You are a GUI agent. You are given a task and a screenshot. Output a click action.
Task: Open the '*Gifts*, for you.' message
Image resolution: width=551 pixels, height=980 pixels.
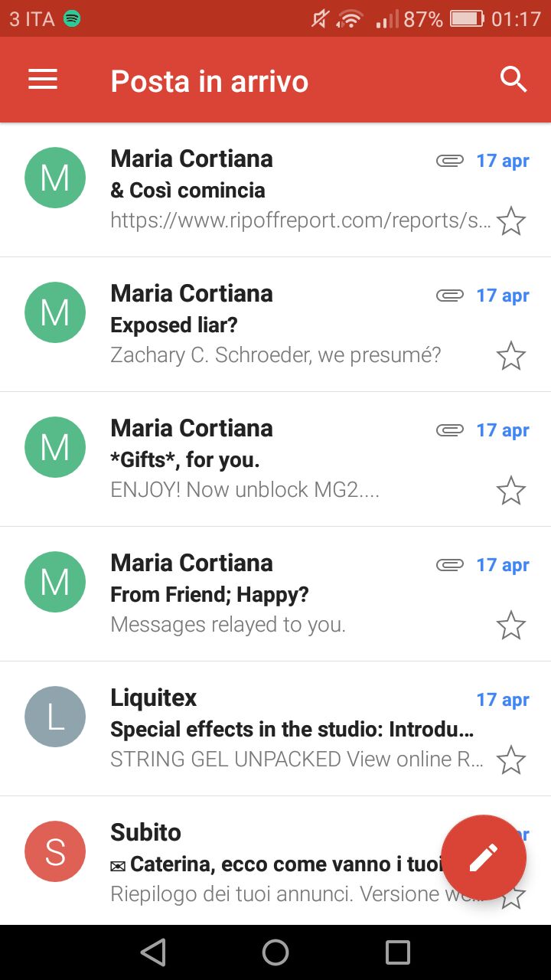(275, 459)
